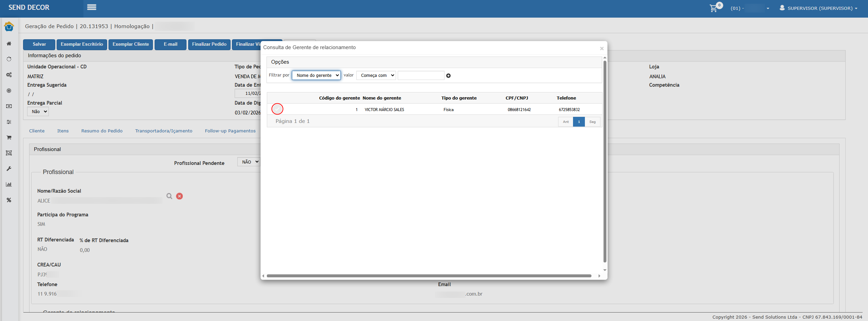Image resolution: width=868 pixels, height=321 pixels.
Task: Click the magnifier search icon beside Nome/Razão Social
Action: tap(169, 196)
